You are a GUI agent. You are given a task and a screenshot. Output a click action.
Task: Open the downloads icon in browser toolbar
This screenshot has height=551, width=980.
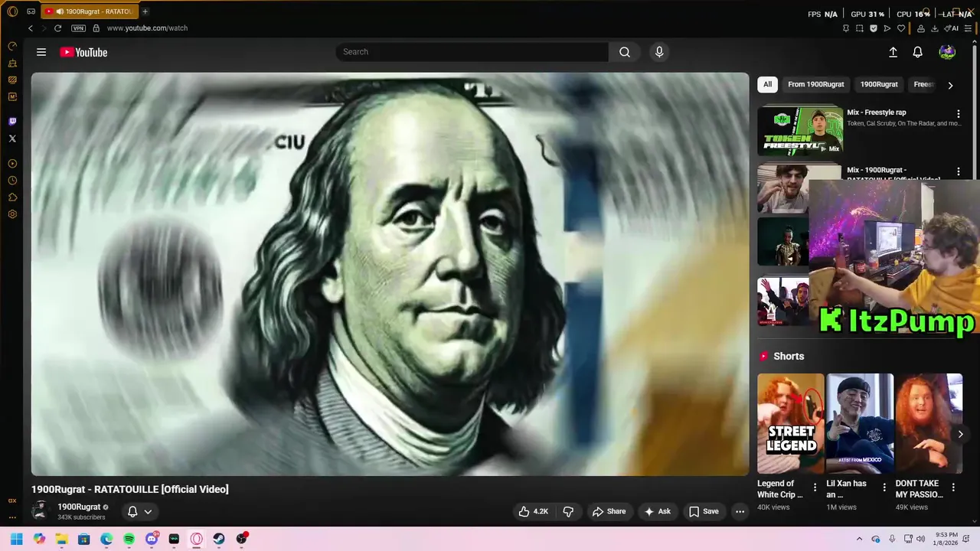tap(935, 28)
